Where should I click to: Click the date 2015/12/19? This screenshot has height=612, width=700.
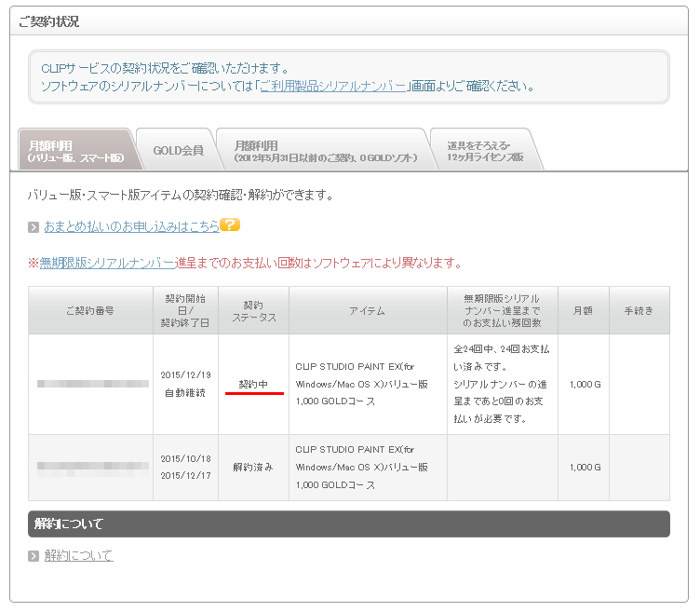(x=186, y=374)
